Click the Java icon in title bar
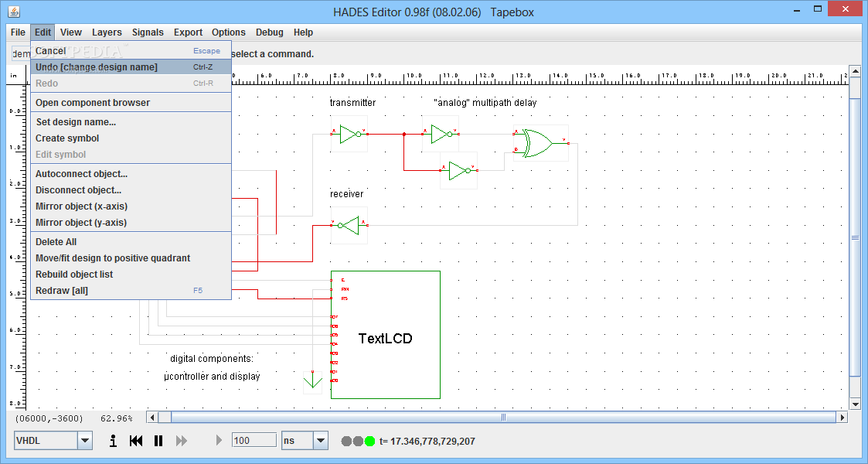Viewport: 868px width, 464px height. [x=14, y=11]
